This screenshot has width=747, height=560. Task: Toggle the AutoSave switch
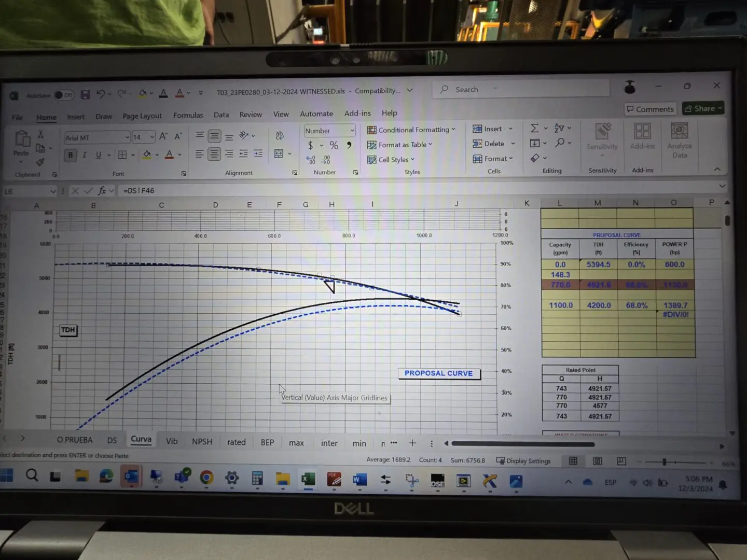64,95
